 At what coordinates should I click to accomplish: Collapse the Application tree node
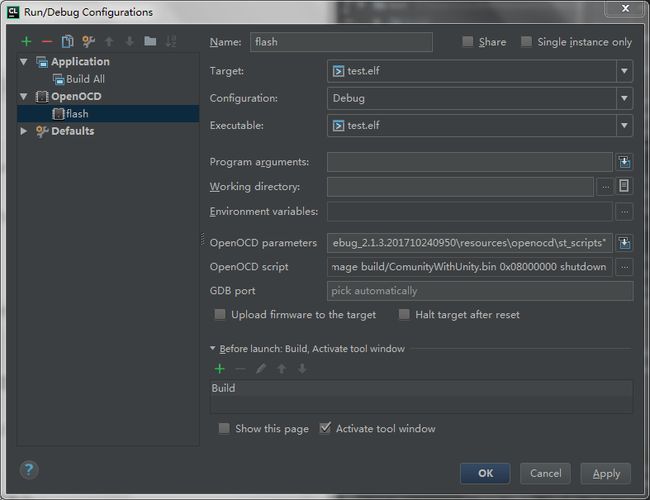pyautogui.click(x=24, y=62)
